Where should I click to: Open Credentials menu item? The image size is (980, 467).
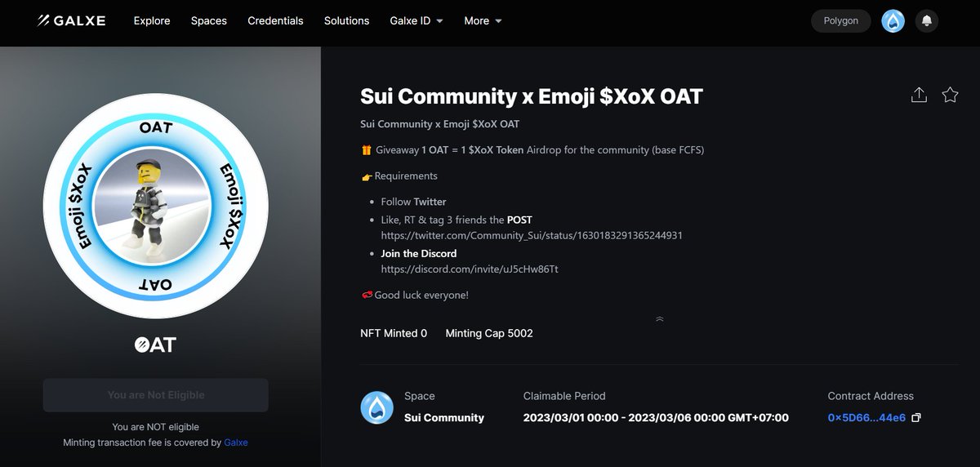(275, 20)
